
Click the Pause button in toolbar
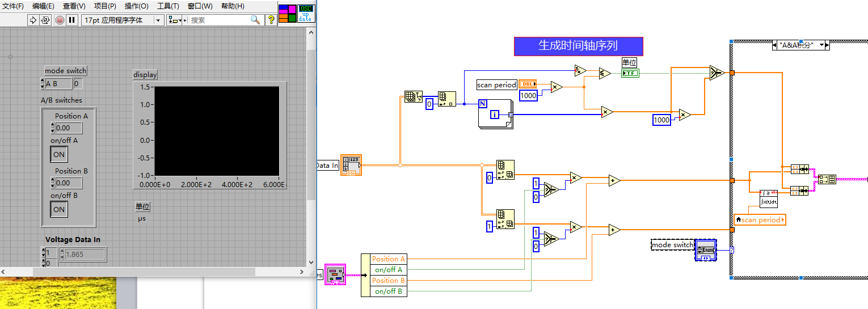click(72, 20)
